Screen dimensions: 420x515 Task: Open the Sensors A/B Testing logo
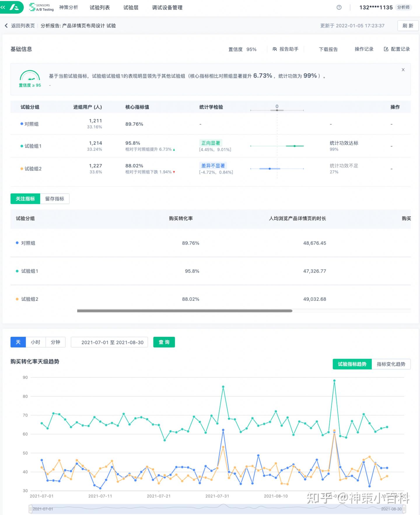(41, 7)
